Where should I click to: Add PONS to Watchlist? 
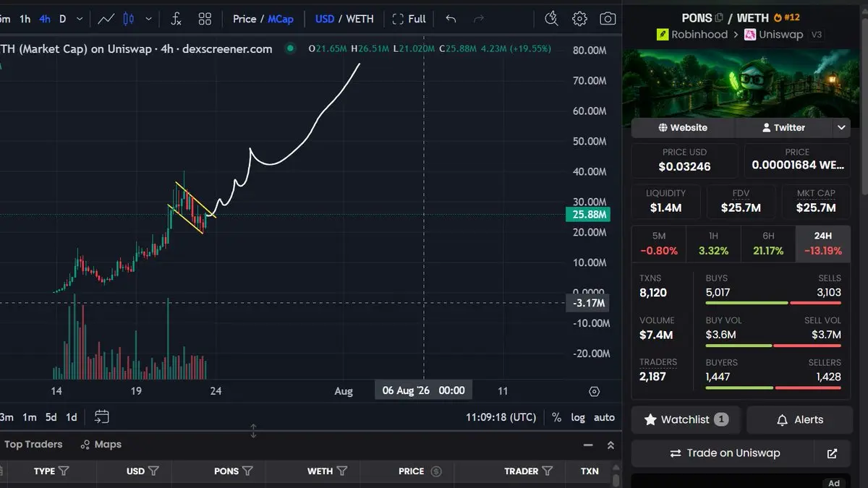pyautogui.click(x=686, y=419)
